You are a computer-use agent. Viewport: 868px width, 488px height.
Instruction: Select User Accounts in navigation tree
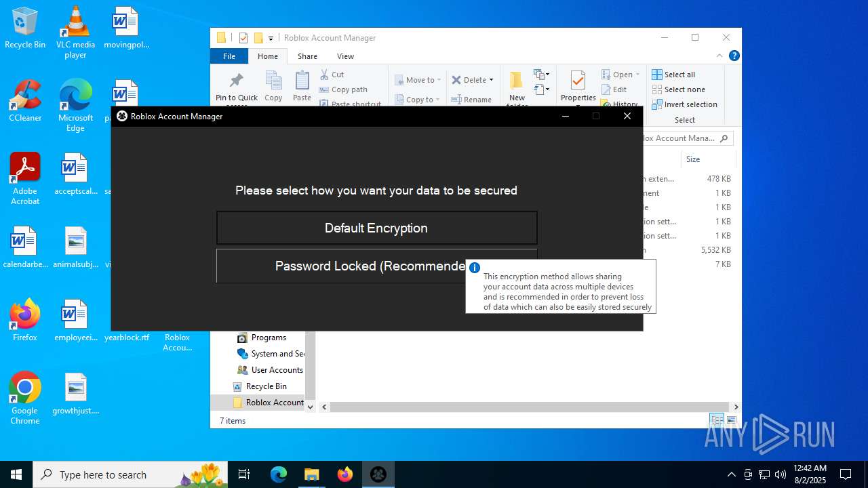[x=270, y=370]
